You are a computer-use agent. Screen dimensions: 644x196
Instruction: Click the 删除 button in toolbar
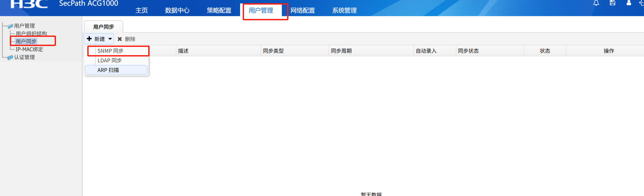click(x=130, y=39)
